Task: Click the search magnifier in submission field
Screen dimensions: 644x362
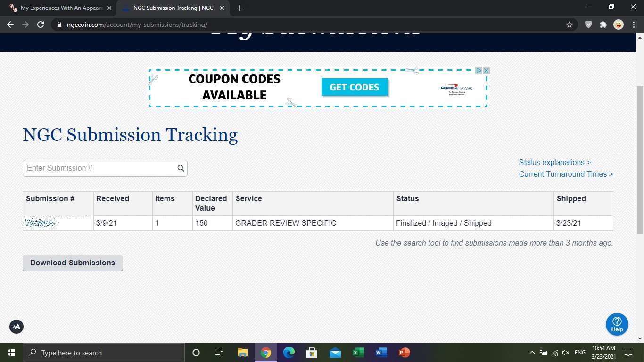Action: click(181, 168)
